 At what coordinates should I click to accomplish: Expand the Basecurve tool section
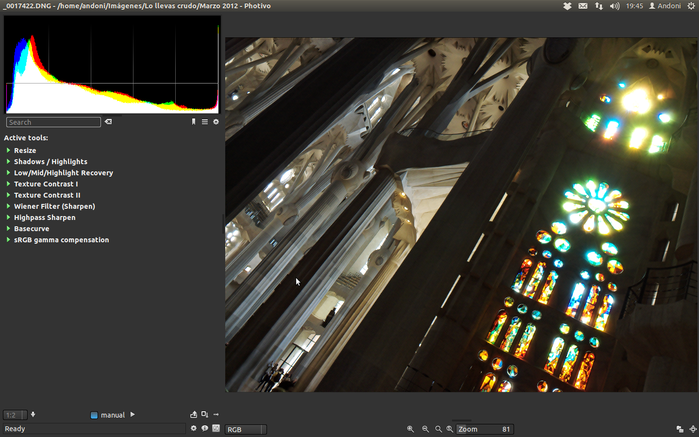(9, 228)
